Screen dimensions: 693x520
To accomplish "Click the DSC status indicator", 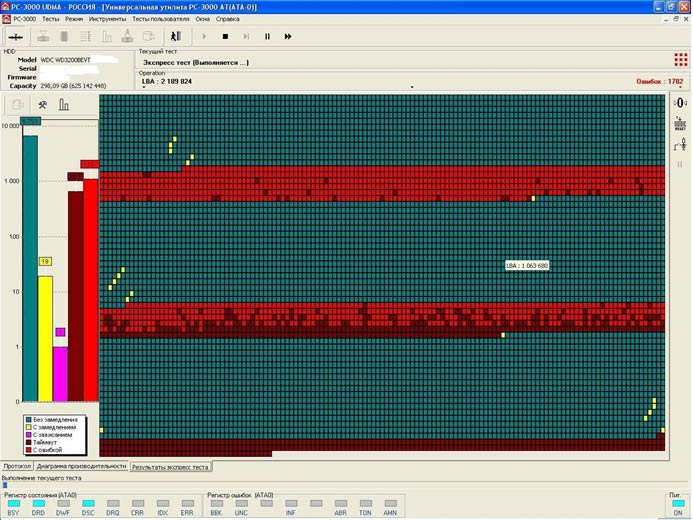I will coord(88,504).
